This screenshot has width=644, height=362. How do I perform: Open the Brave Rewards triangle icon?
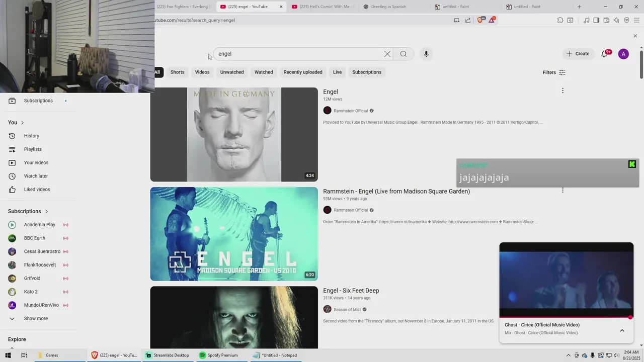pos(492,20)
